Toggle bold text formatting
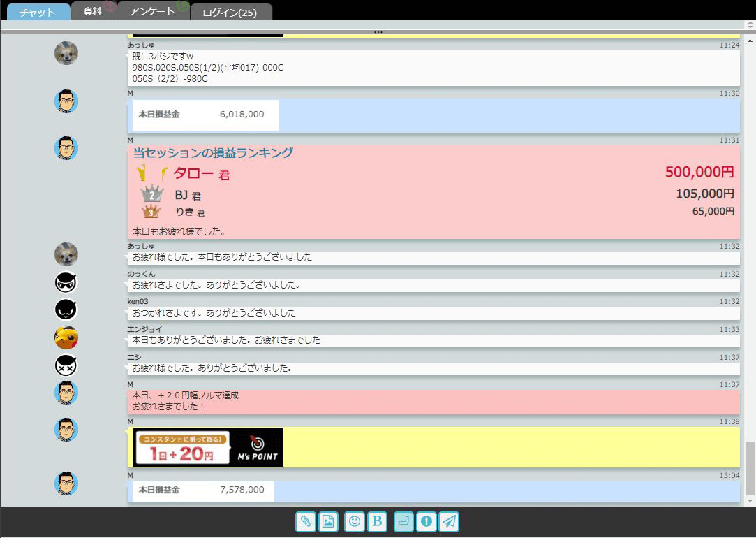The image size is (756, 538). (377, 522)
